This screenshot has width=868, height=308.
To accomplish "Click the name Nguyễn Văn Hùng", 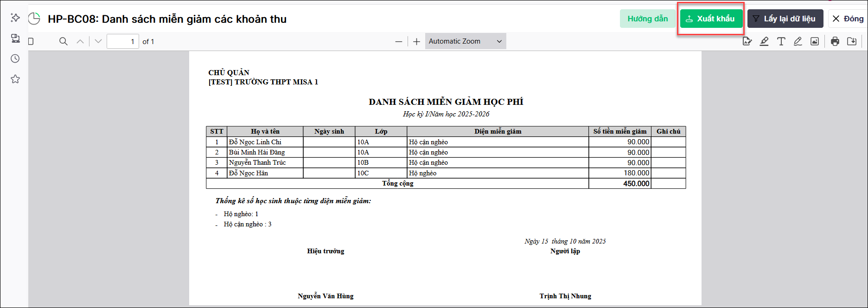I will [x=325, y=296].
